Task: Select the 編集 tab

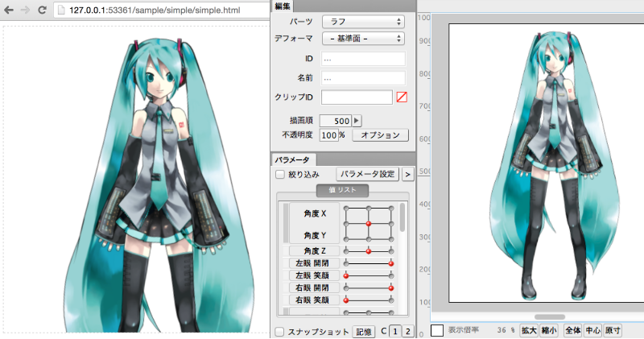Action: coord(283,6)
